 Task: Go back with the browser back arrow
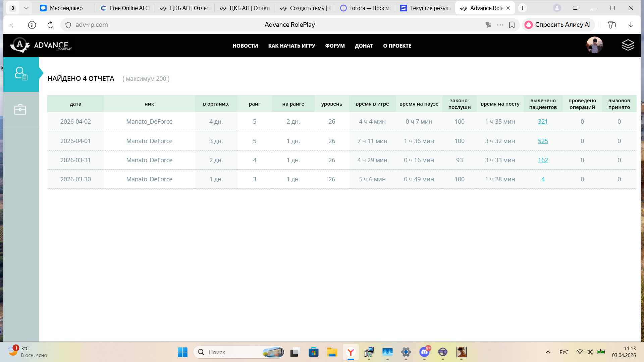[13, 25]
